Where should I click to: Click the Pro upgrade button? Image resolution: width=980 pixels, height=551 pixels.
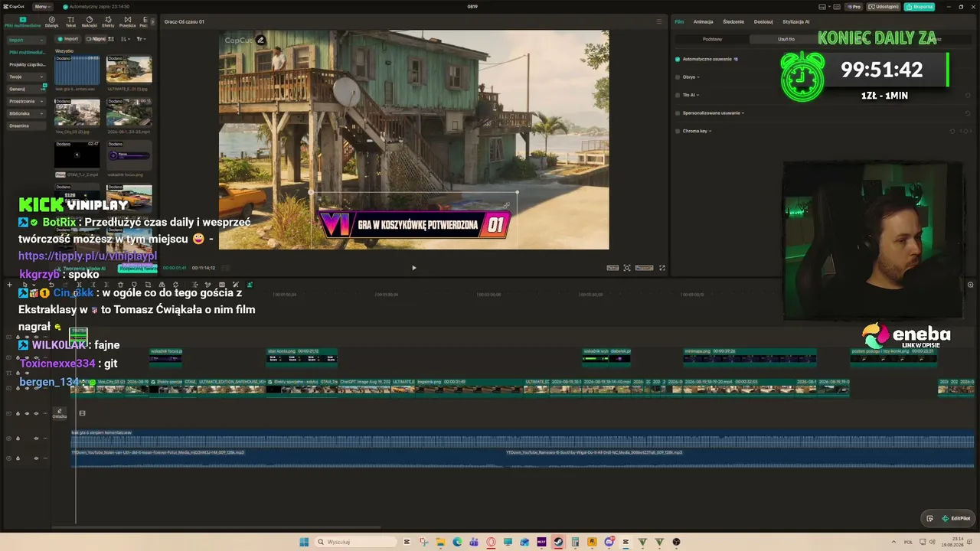pyautogui.click(x=854, y=6)
